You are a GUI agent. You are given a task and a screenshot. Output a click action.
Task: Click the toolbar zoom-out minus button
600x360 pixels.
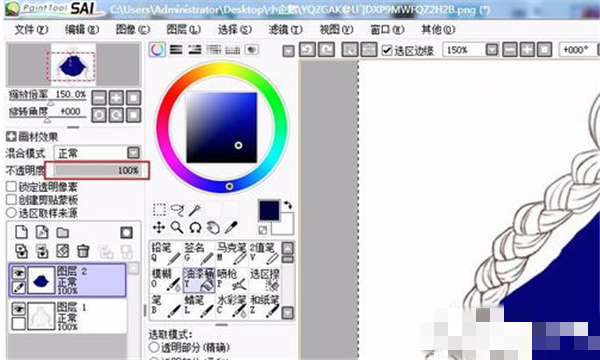coord(509,50)
